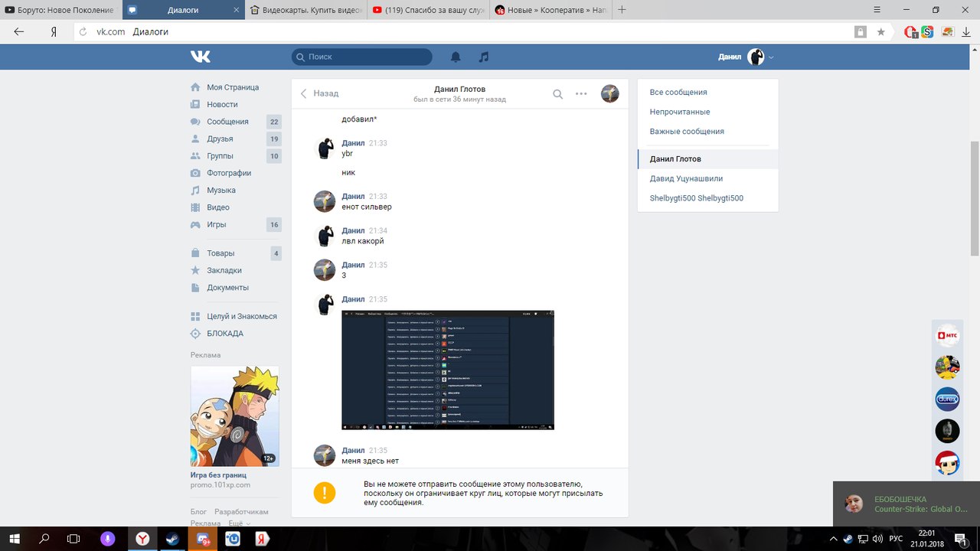Click the РУС language indicator

(896, 539)
